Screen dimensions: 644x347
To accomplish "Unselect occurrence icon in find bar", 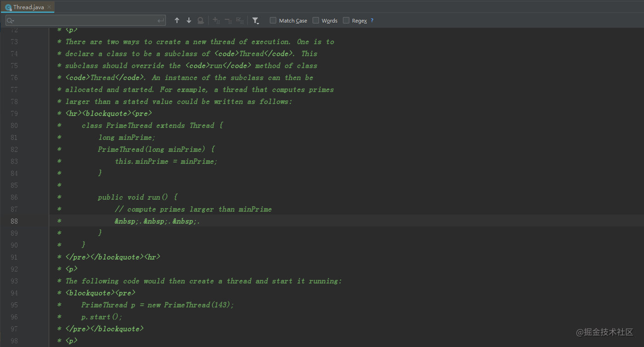I will coord(228,20).
